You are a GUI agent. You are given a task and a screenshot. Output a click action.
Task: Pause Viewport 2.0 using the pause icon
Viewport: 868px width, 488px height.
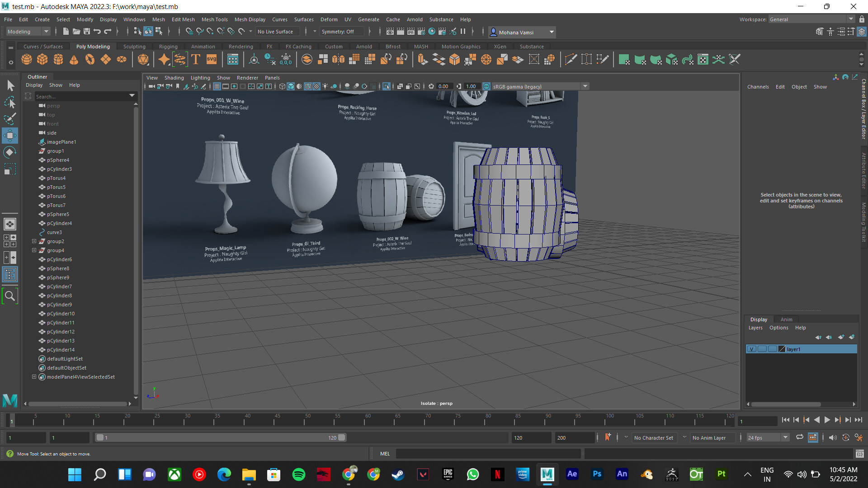[x=463, y=32]
